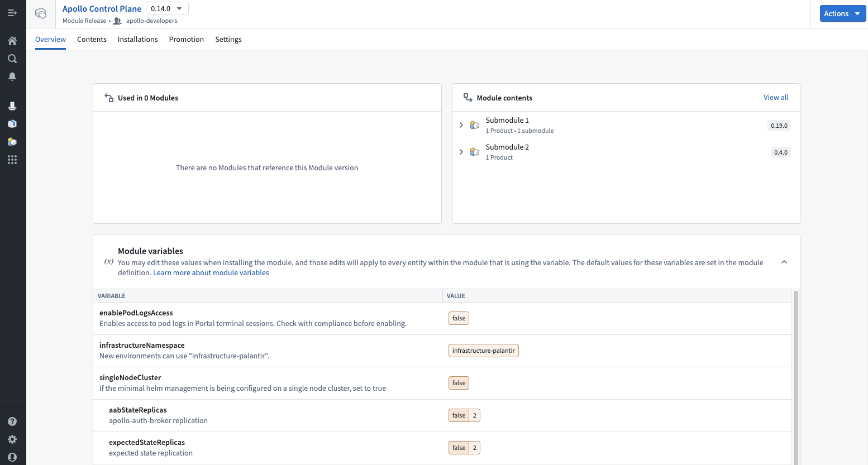This screenshot has width=868, height=465.
Task: Click the Apollo module icon in header
Action: 41,13
